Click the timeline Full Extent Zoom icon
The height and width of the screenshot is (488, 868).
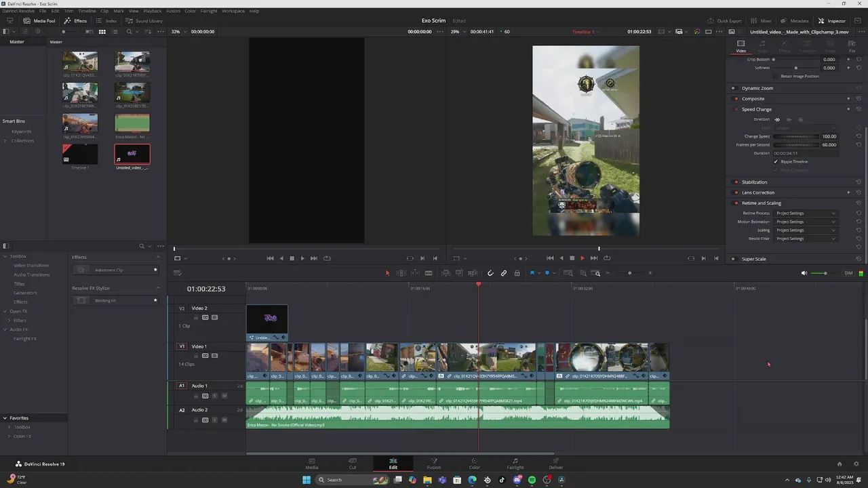tap(568, 273)
